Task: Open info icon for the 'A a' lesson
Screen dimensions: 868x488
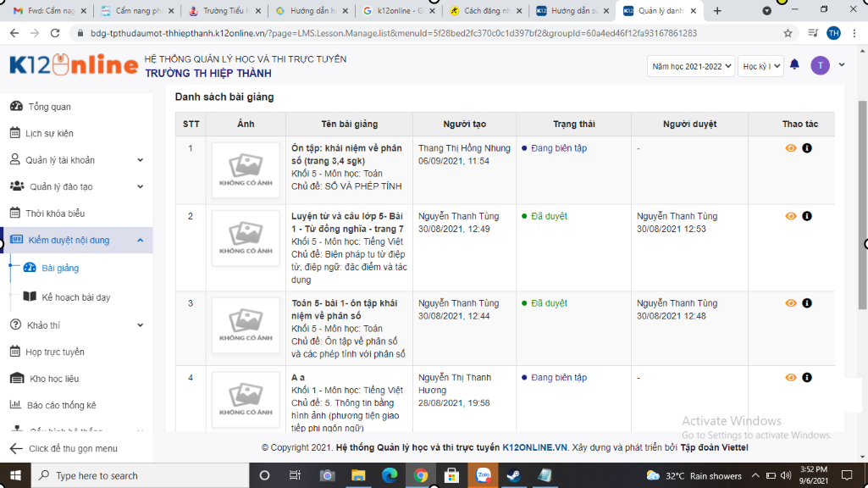Action: click(x=807, y=377)
